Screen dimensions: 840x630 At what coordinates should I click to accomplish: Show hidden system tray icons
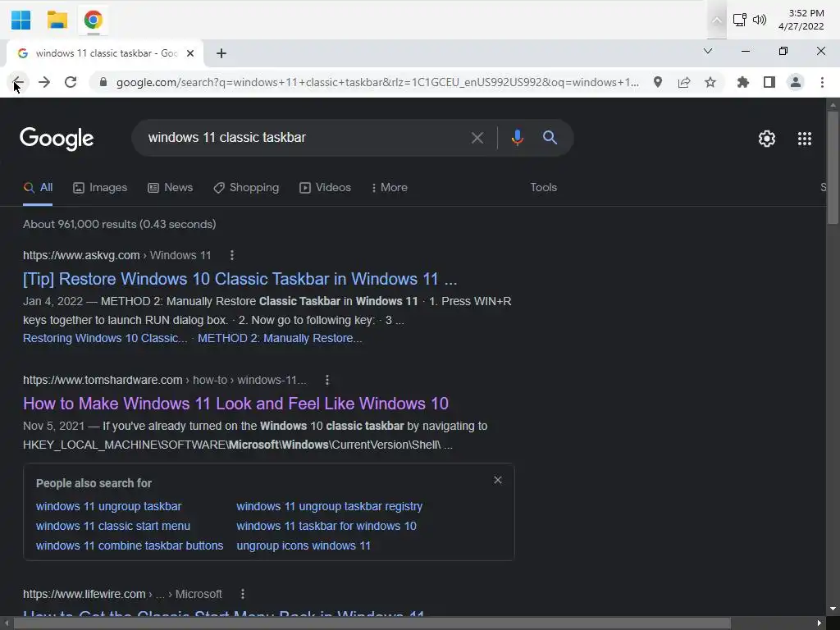[x=717, y=21]
